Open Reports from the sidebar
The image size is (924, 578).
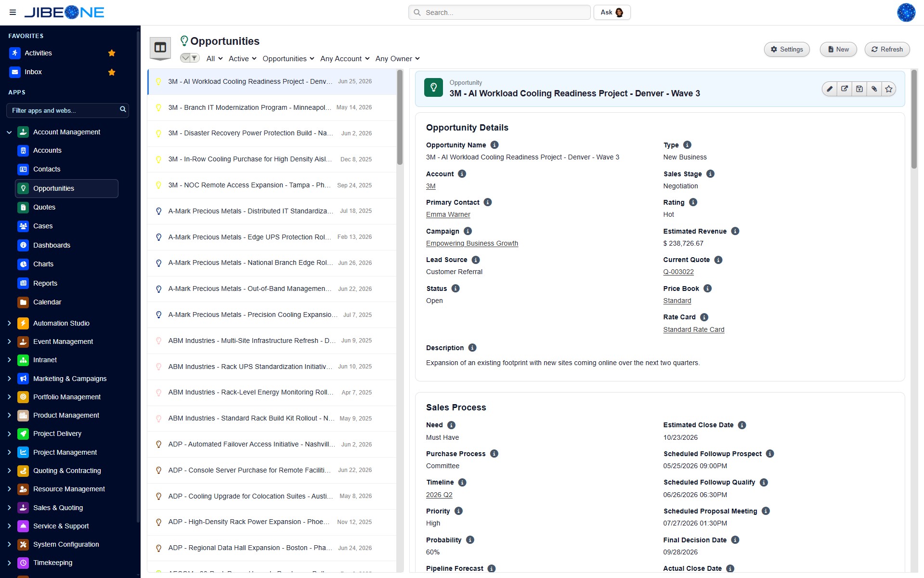point(45,284)
